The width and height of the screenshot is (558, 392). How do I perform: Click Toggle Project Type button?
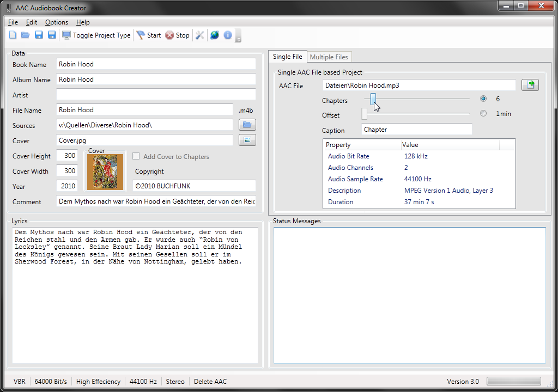96,35
